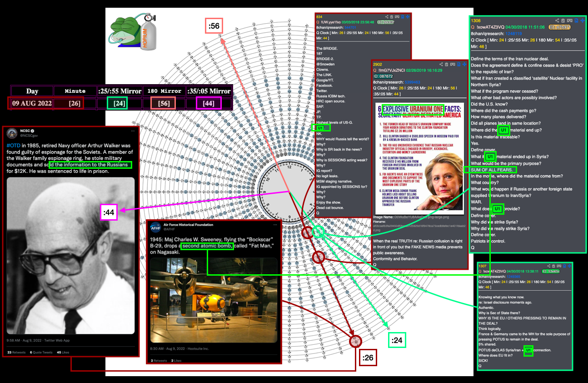Viewport: 588px width, 383px height.
Task: Click the 9:58 AM Aug 9, 2022 timestamp
Action: (25, 340)
